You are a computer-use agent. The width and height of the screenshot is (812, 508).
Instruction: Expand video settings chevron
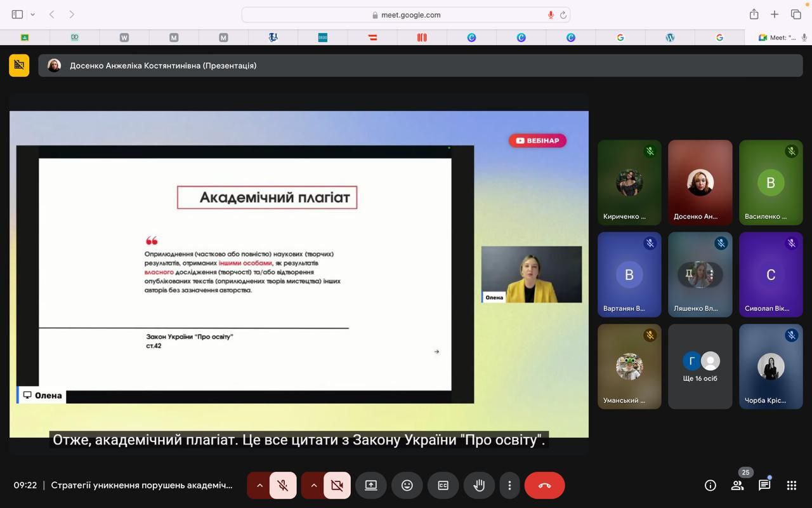[x=313, y=485]
